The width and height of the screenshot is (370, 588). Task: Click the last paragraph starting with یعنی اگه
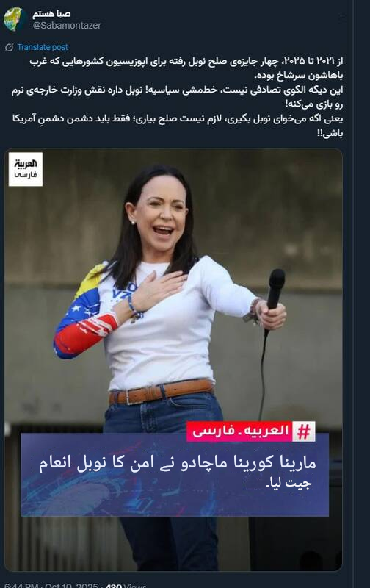click(x=178, y=126)
